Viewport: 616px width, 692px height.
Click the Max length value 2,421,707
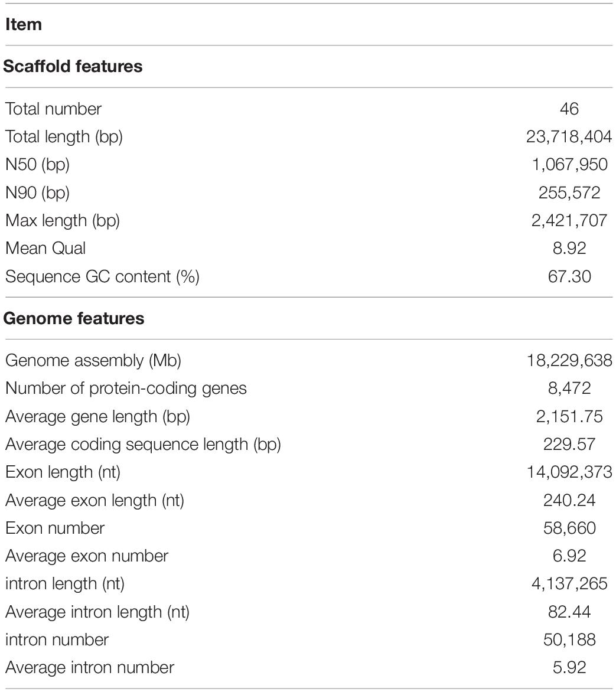click(569, 220)
